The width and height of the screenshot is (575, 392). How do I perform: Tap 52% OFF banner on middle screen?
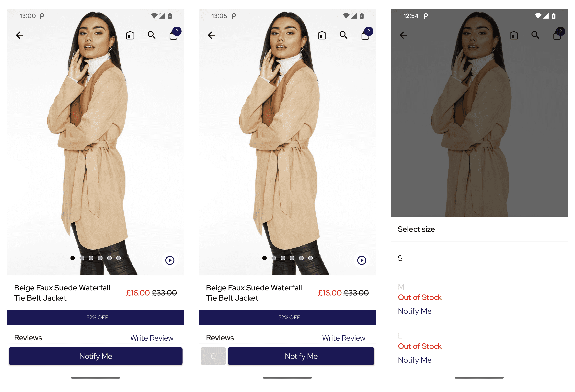click(287, 317)
